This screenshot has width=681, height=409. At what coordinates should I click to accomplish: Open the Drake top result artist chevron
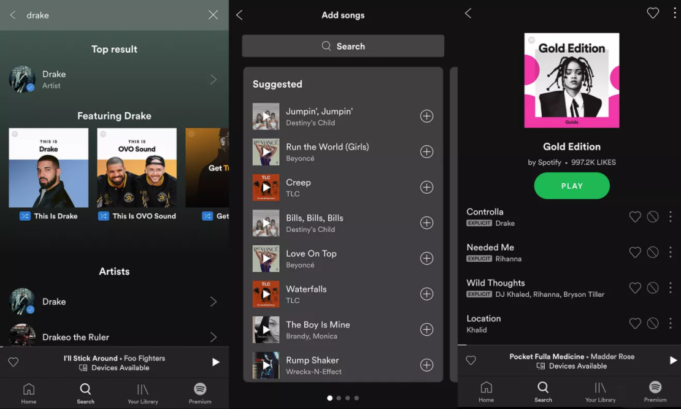(213, 79)
